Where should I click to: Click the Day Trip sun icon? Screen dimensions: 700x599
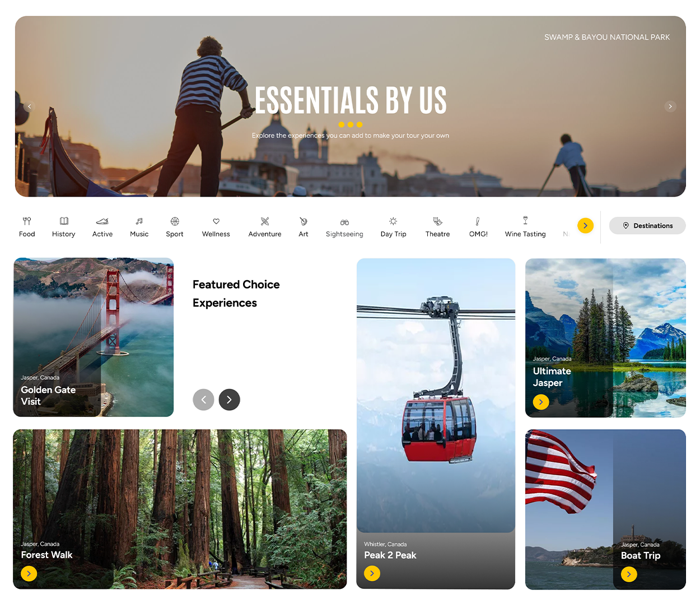pyautogui.click(x=393, y=221)
